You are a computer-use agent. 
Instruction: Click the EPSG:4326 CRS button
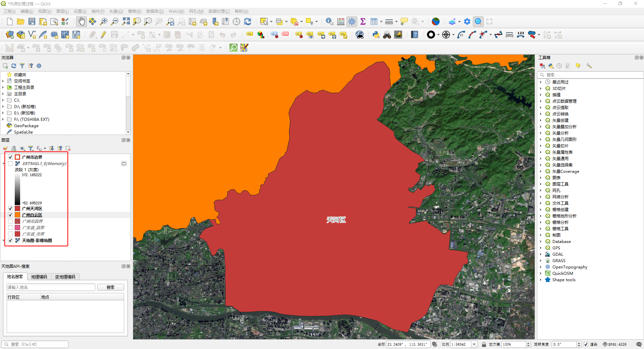(614, 344)
